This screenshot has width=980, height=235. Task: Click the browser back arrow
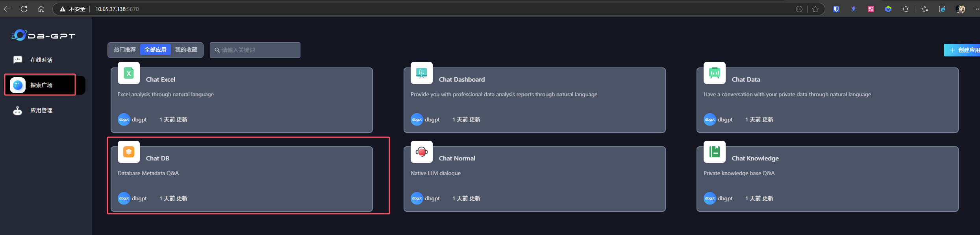click(7, 9)
